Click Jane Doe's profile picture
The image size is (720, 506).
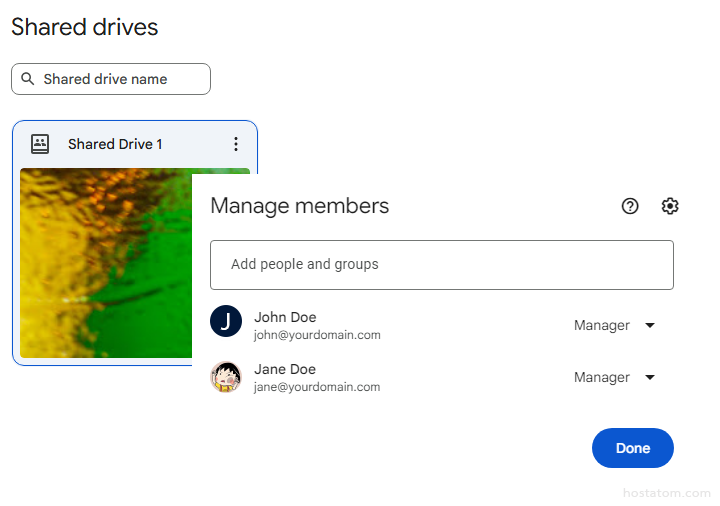point(226,377)
